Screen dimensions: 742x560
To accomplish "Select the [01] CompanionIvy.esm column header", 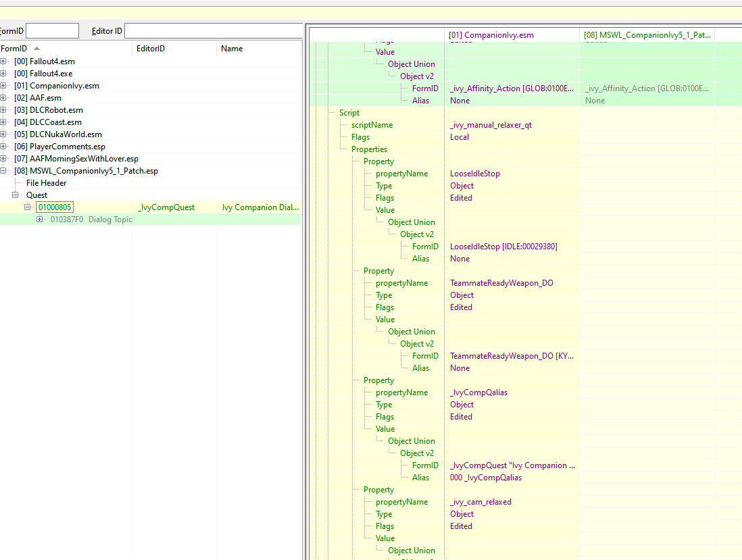I will tap(512, 35).
